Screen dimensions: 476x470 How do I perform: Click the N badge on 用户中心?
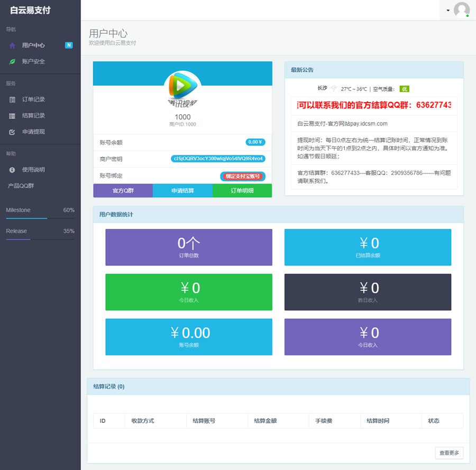tap(69, 45)
